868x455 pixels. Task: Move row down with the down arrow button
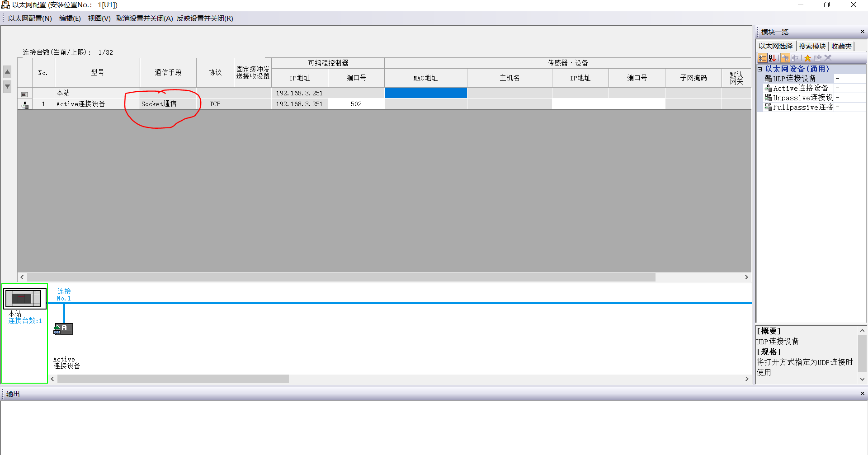tap(7, 86)
